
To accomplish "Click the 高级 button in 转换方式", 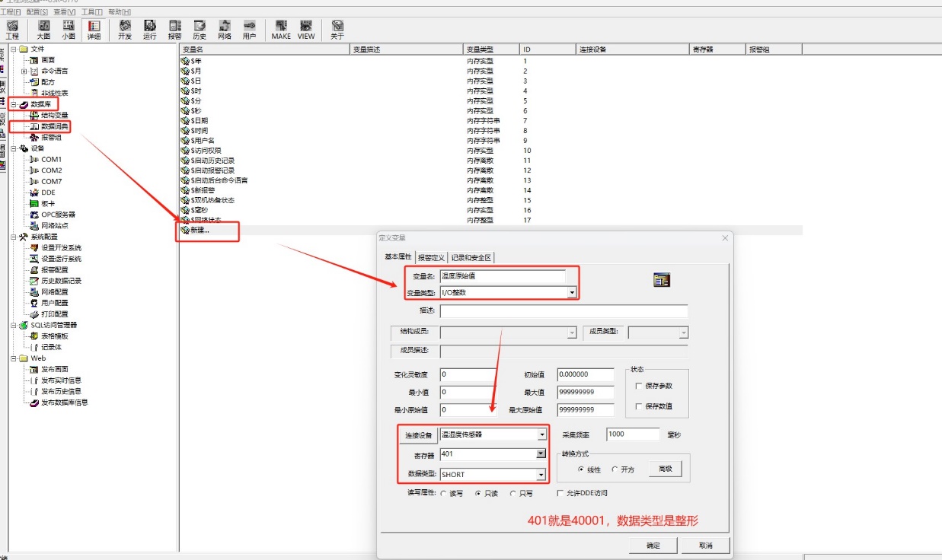I will pyautogui.click(x=665, y=469).
